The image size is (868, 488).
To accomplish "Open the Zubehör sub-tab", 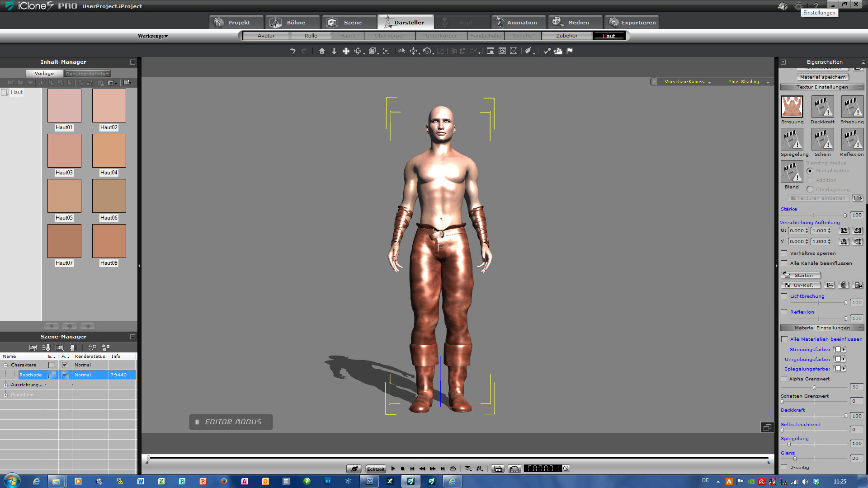I will [566, 36].
